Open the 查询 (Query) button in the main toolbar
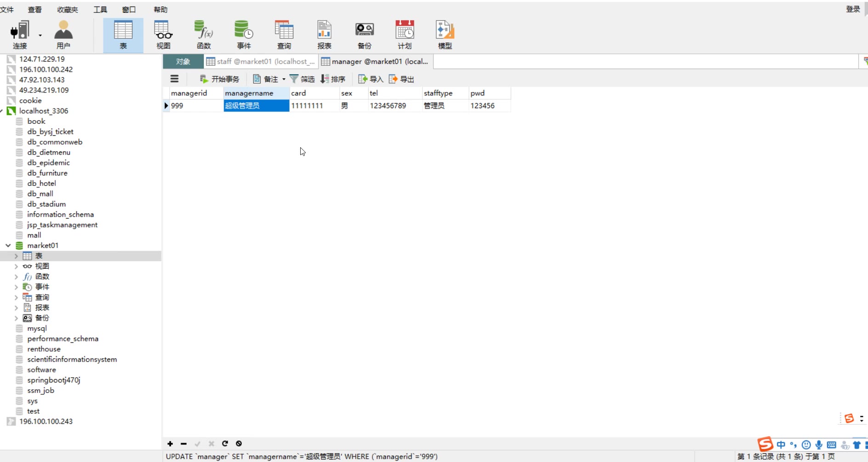The height and width of the screenshot is (462, 868). (284, 35)
